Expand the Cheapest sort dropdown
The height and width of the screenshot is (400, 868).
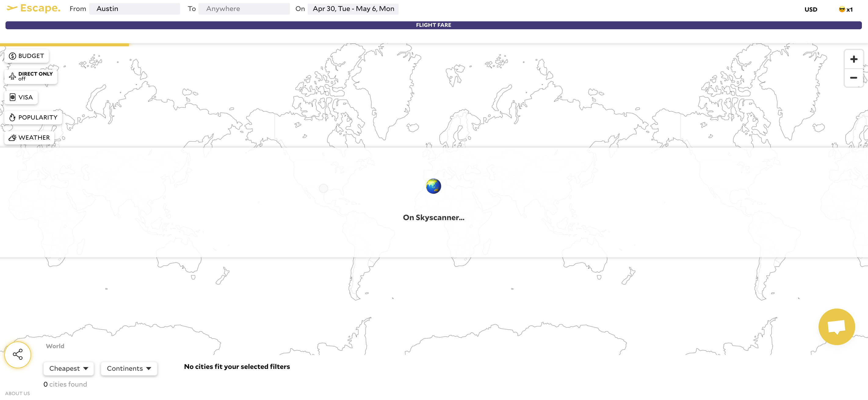[x=68, y=368]
